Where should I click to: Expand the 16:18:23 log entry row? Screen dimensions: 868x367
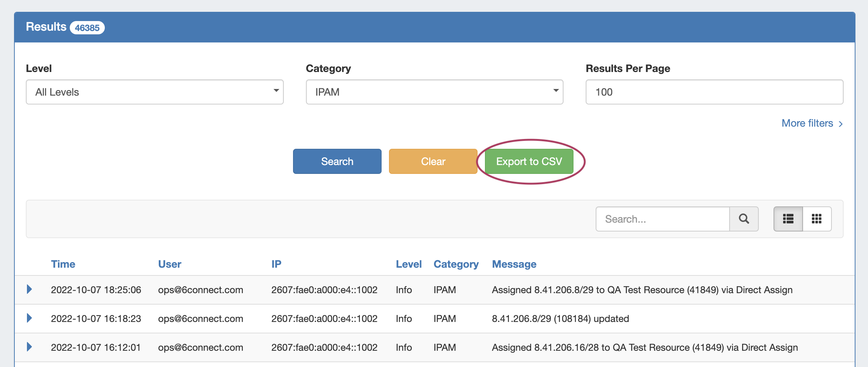30,318
